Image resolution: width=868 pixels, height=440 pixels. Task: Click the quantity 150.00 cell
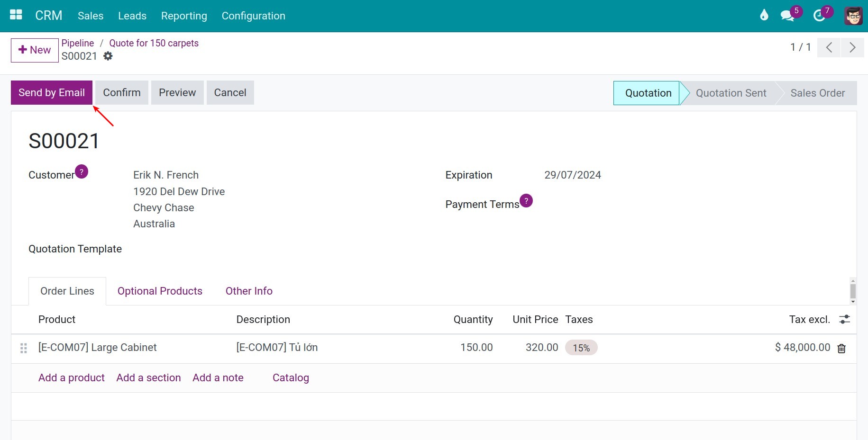[476, 348]
